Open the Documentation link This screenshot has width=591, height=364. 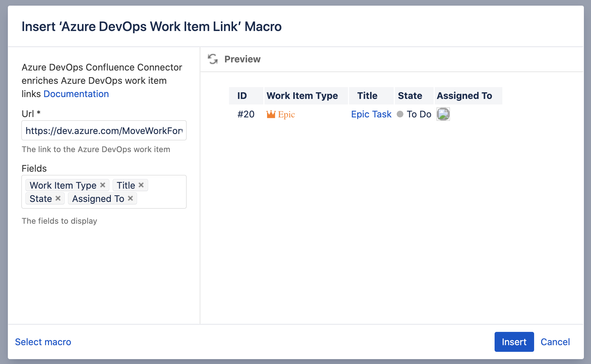pos(76,94)
